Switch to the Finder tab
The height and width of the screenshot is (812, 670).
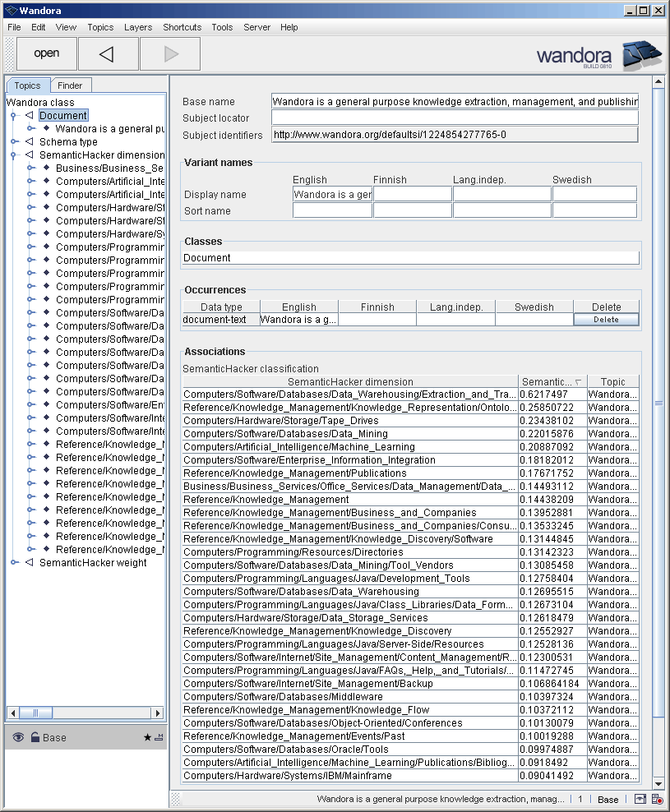[71, 85]
